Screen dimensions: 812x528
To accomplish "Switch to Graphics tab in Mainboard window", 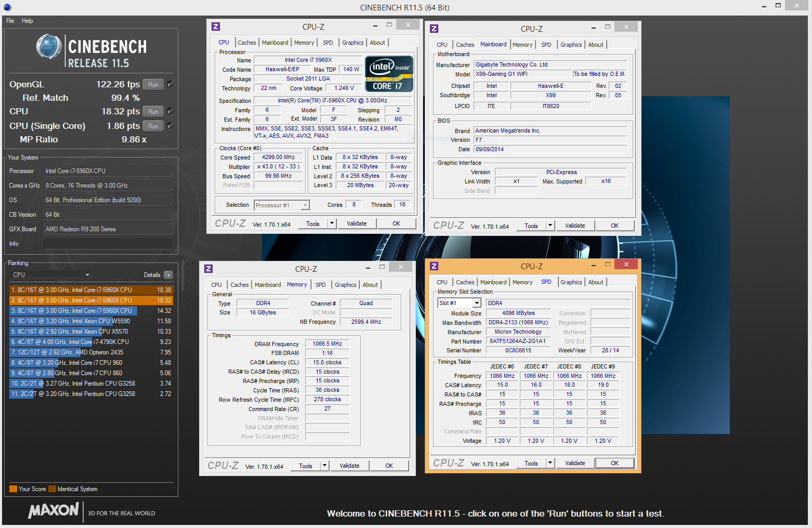I will click(x=571, y=45).
